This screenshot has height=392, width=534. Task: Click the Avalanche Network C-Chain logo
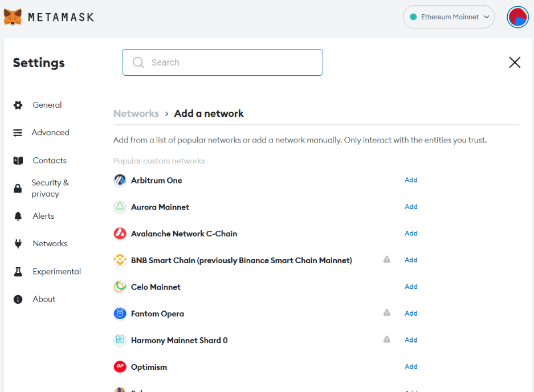[x=120, y=234]
